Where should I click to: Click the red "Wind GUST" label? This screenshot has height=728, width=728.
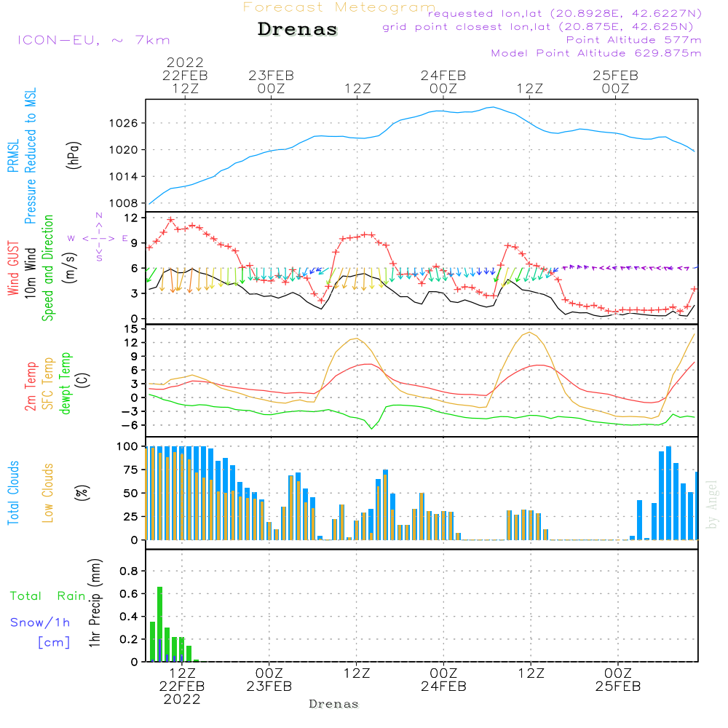point(13,268)
